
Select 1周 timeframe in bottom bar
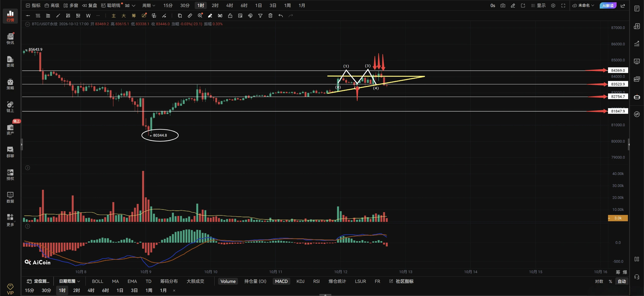[149, 290]
